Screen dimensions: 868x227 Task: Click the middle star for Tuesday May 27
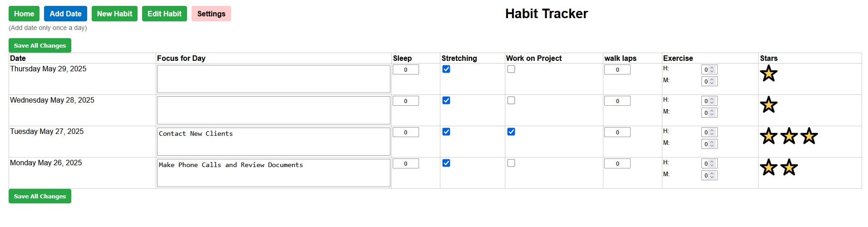pyautogui.click(x=789, y=136)
